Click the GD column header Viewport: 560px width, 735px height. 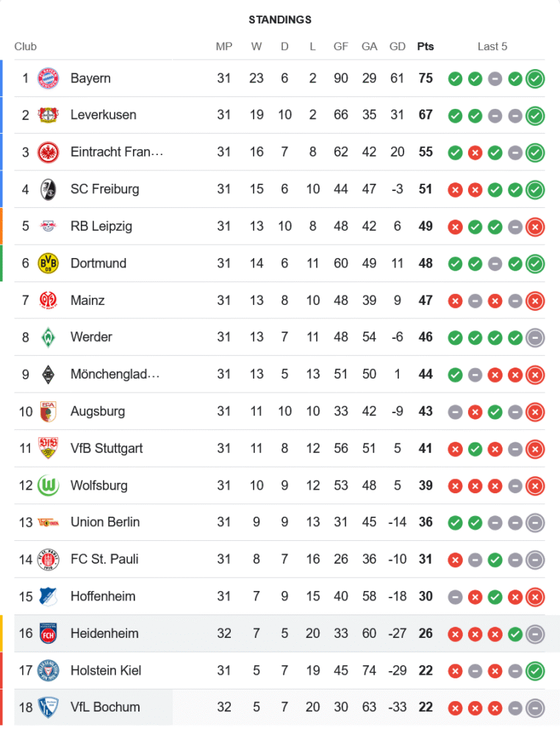398,46
